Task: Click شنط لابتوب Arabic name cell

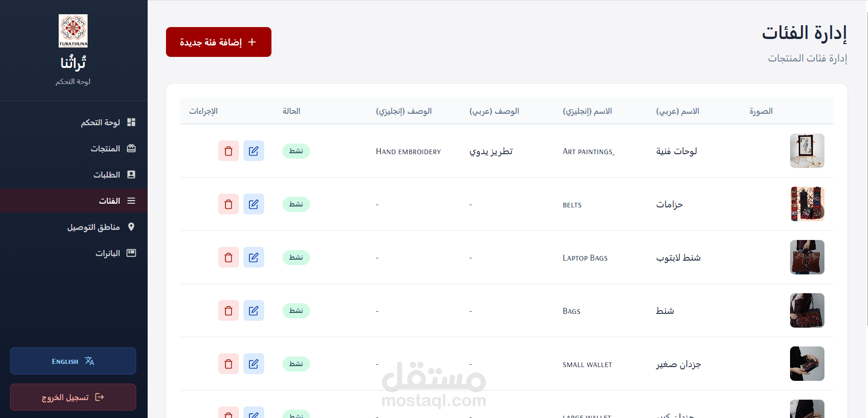Action: 679,257
